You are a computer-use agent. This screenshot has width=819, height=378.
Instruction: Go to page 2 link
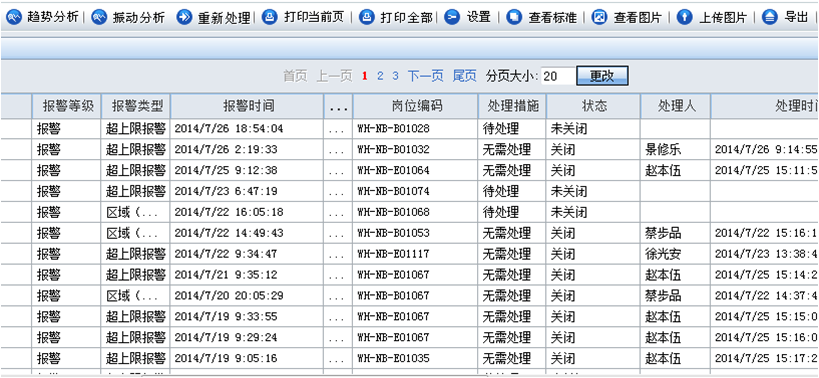tap(380, 76)
